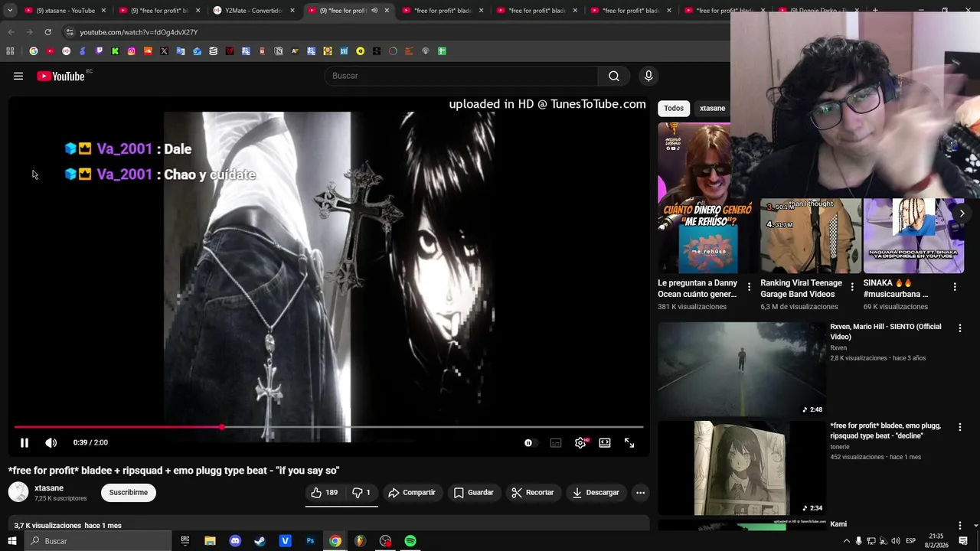
Task: Open the Kick bookmark
Action: pyautogui.click(x=115, y=51)
